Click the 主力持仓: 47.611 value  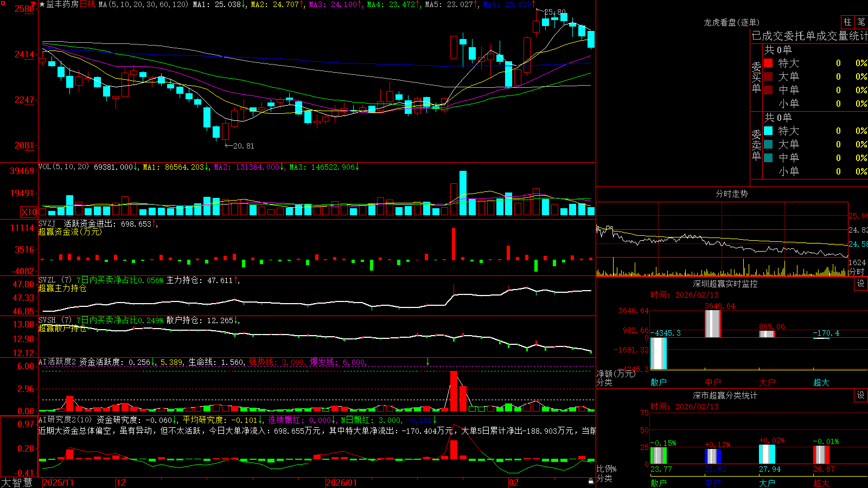200,280
